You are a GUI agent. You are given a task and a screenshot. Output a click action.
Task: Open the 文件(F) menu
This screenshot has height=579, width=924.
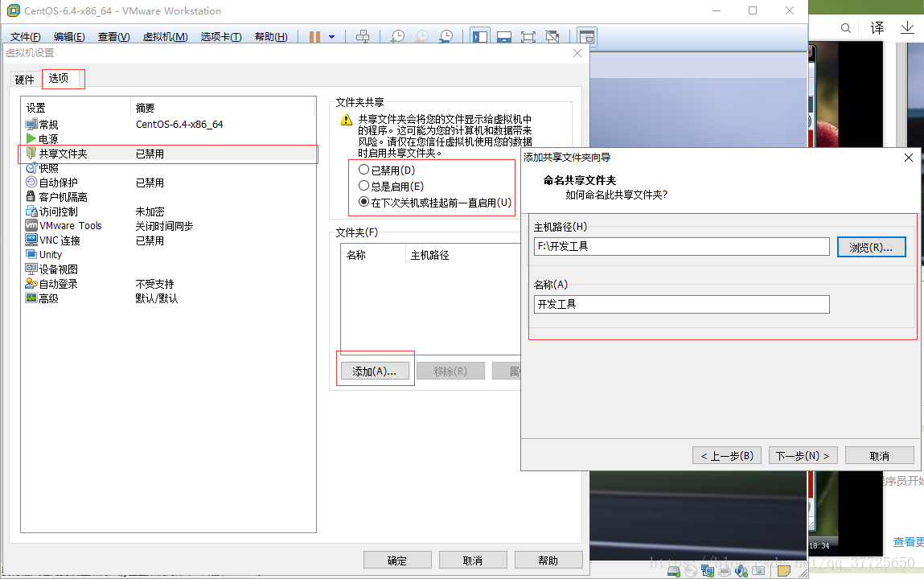[x=26, y=36]
